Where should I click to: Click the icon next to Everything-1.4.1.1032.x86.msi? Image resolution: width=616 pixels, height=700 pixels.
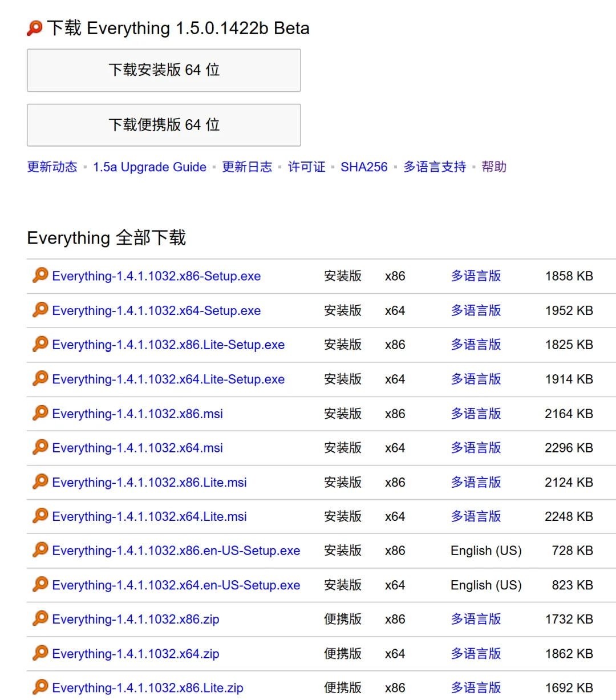click(40, 412)
